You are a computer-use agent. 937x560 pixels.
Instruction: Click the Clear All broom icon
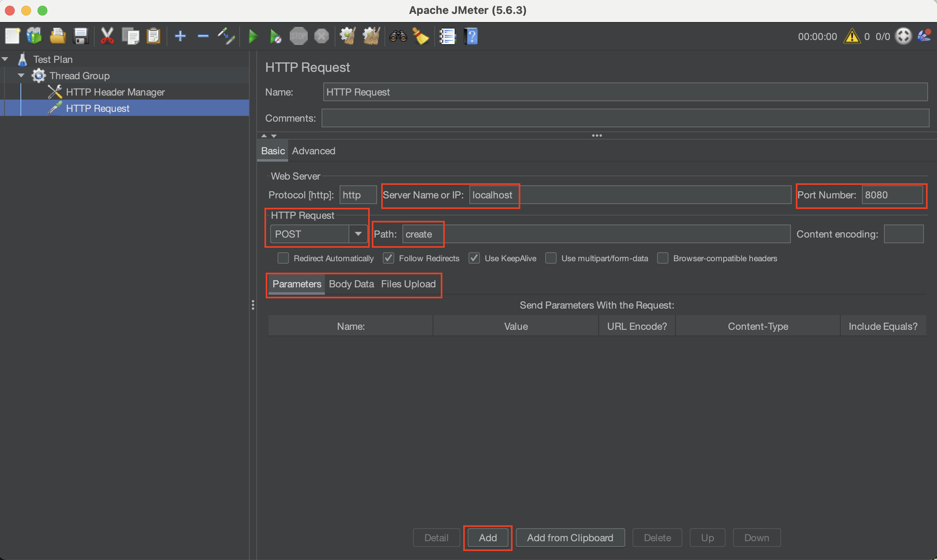pos(371,37)
